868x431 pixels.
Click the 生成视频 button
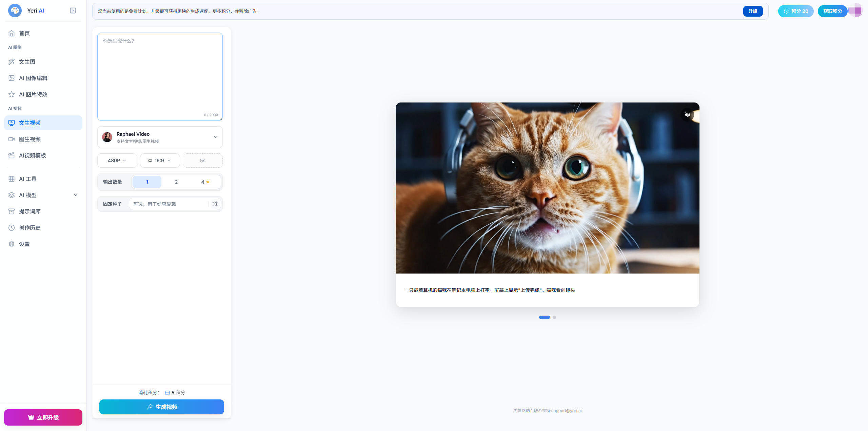(162, 407)
